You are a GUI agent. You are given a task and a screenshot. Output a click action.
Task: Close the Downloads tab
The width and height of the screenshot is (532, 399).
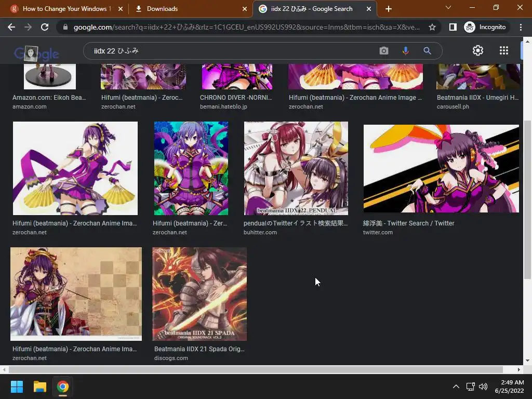point(245,9)
